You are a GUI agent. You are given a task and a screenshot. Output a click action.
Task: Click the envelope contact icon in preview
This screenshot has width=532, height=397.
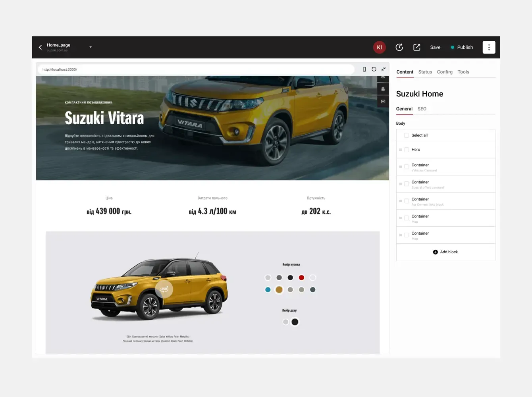tap(383, 102)
